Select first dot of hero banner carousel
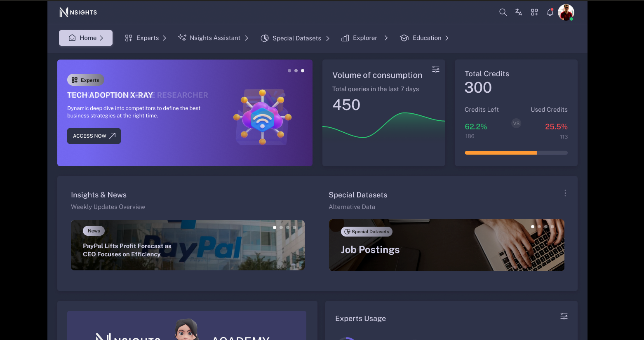This screenshot has width=644, height=340. point(289,71)
